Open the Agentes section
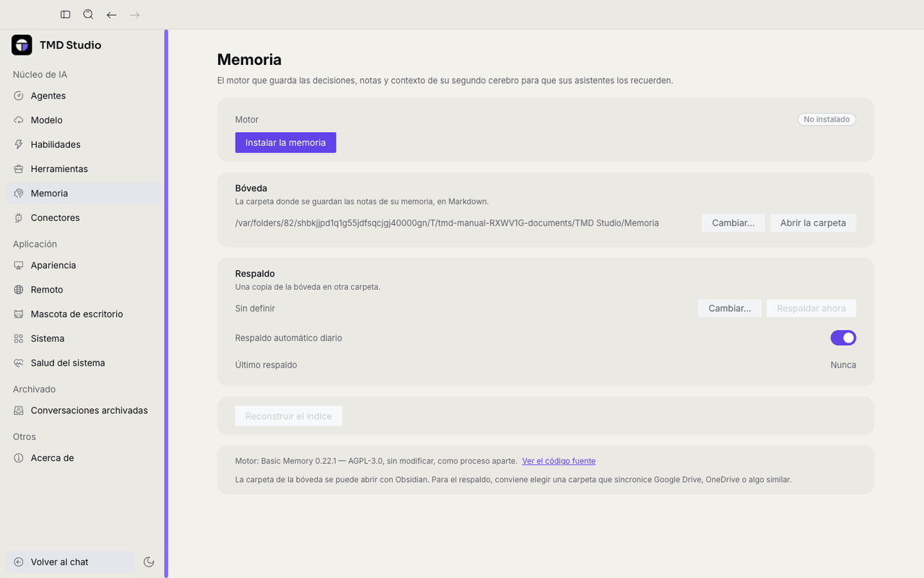Image resolution: width=924 pixels, height=578 pixels. point(84,96)
